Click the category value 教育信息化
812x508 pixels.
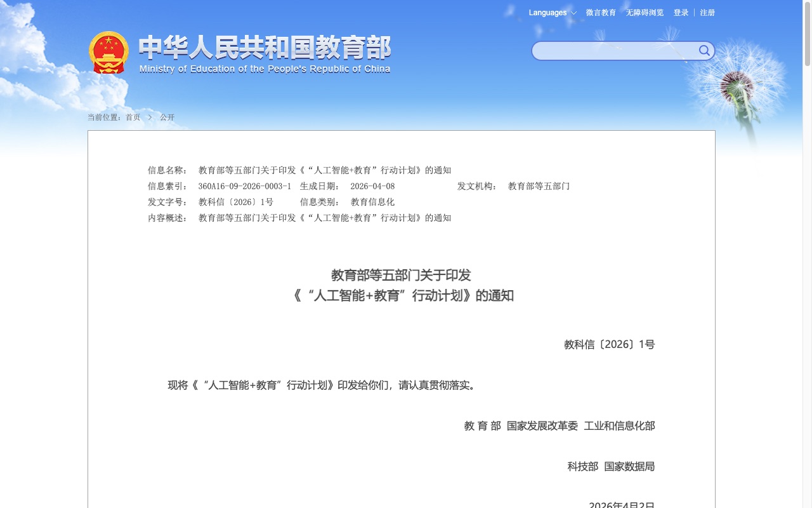(x=372, y=202)
